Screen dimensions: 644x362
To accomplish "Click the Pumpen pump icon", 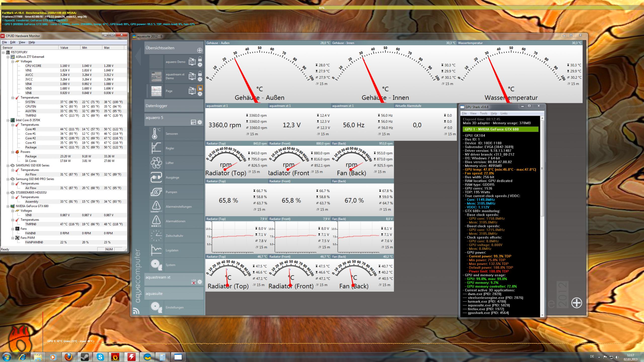I will pos(156,192).
